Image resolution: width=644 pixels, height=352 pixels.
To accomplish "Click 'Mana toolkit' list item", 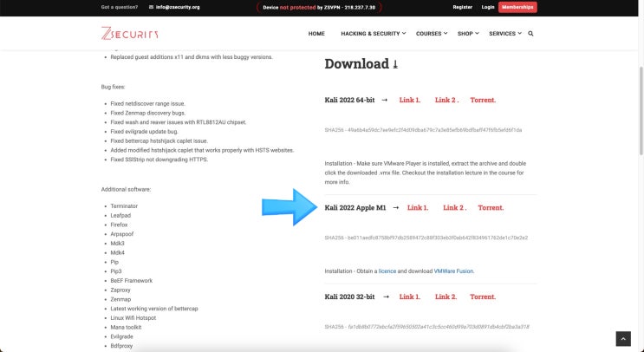I will [126, 328].
